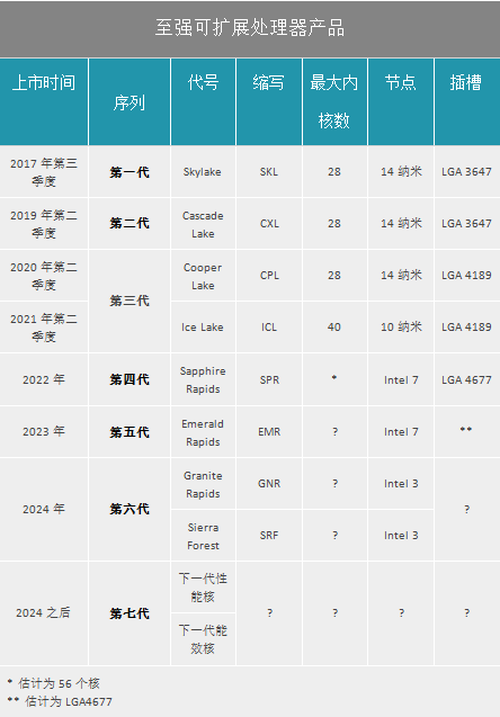Select Intel 3 in the Sierra Forest row
Image resolution: width=500 pixels, height=717 pixels.
(x=401, y=535)
